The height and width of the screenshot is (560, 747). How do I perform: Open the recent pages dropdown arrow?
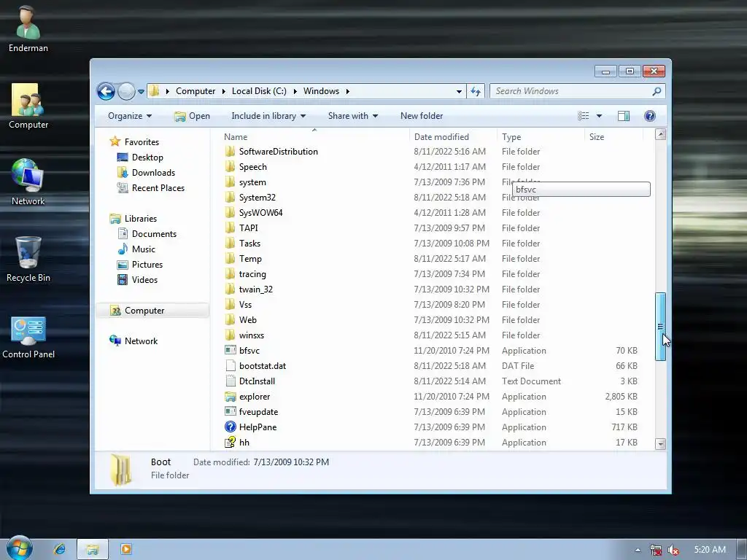click(141, 91)
